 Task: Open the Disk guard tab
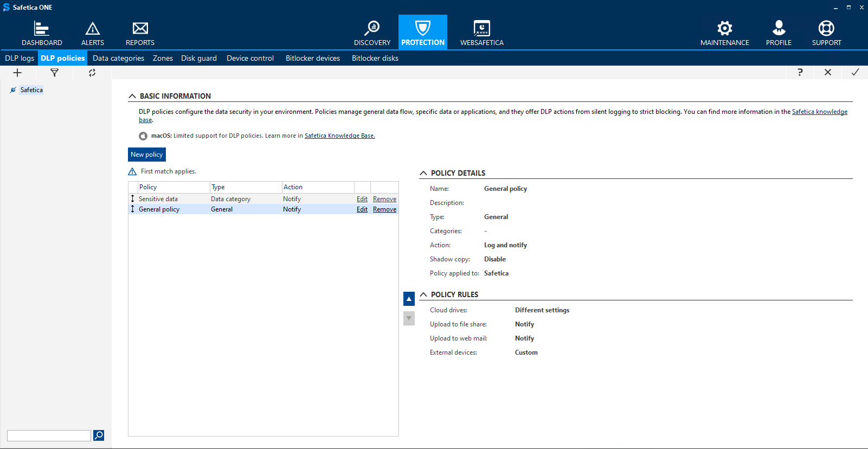click(199, 58)
